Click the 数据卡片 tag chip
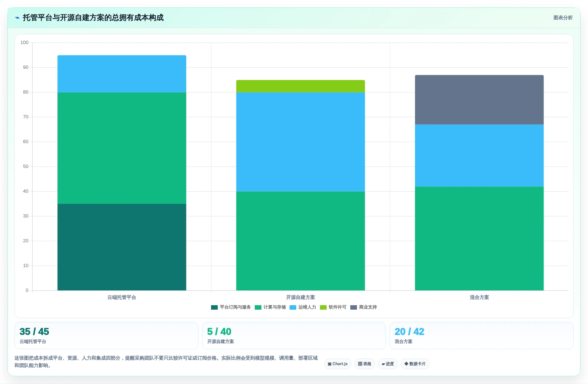Image resolution: width=588 pixels, height=384 pixels. [415, 364]
